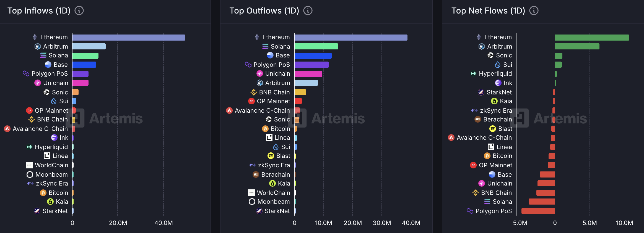Click the Base logo in the Top Inflows chart
The image size is (644, 233).
coord(48,65)
